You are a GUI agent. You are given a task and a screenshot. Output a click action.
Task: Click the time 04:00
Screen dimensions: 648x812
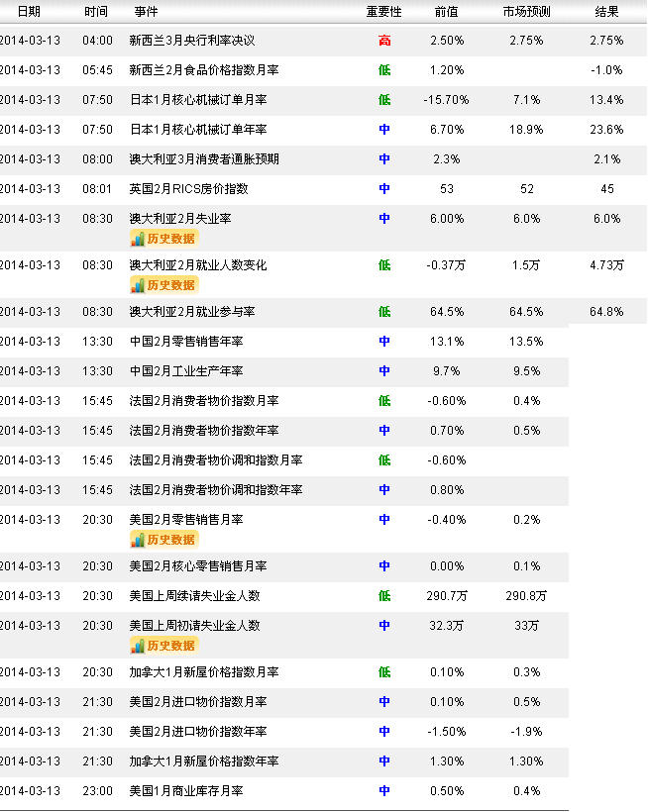[97, 41]
